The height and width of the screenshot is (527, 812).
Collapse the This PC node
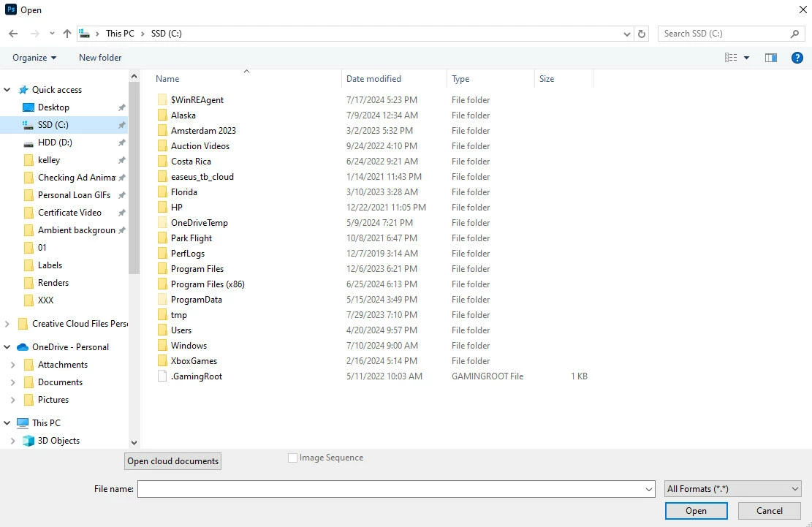pos(7,423)
